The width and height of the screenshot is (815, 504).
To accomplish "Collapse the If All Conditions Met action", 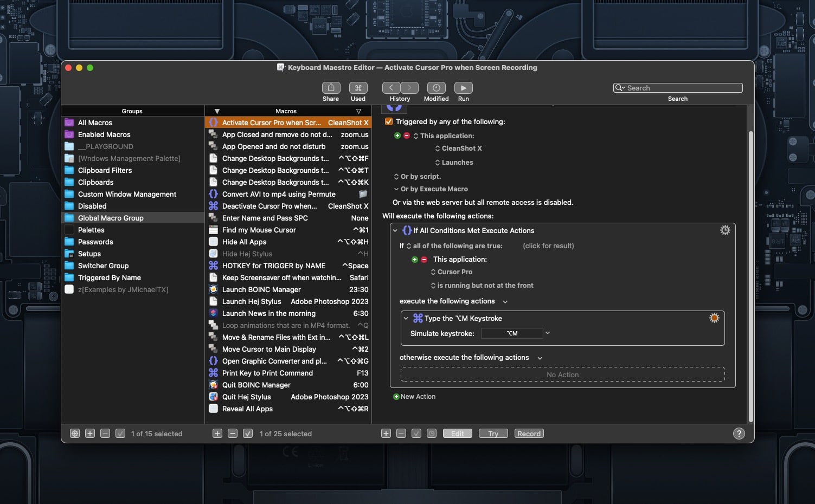I will (395, 231).
